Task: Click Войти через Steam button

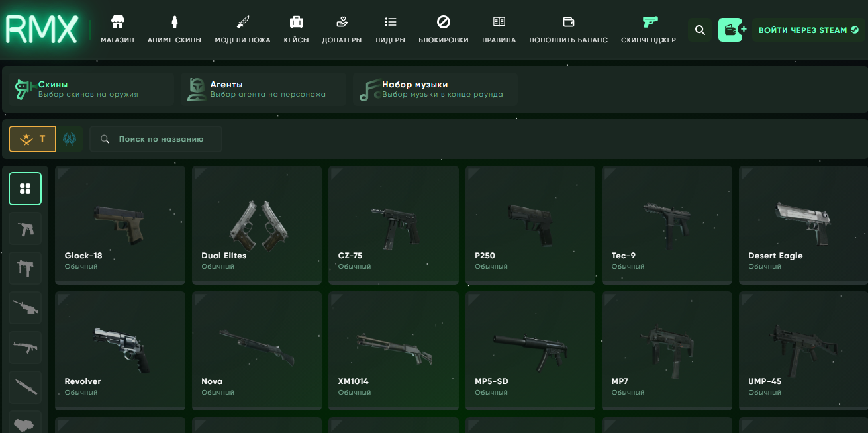Action: (808, 30)
